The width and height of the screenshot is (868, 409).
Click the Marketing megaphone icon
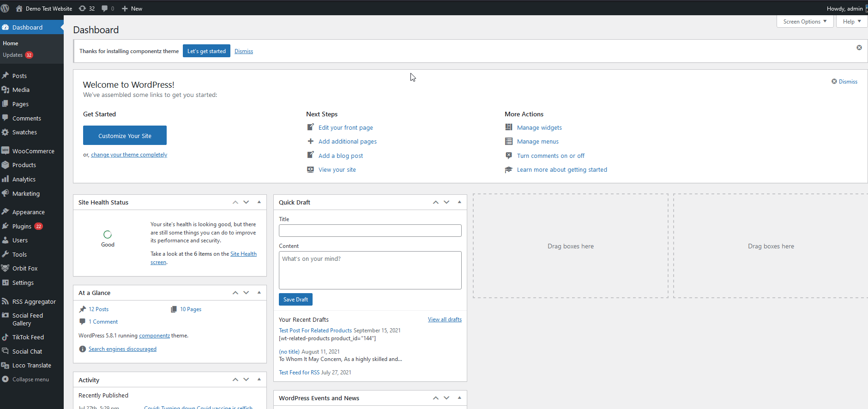[x=6, y=193]
